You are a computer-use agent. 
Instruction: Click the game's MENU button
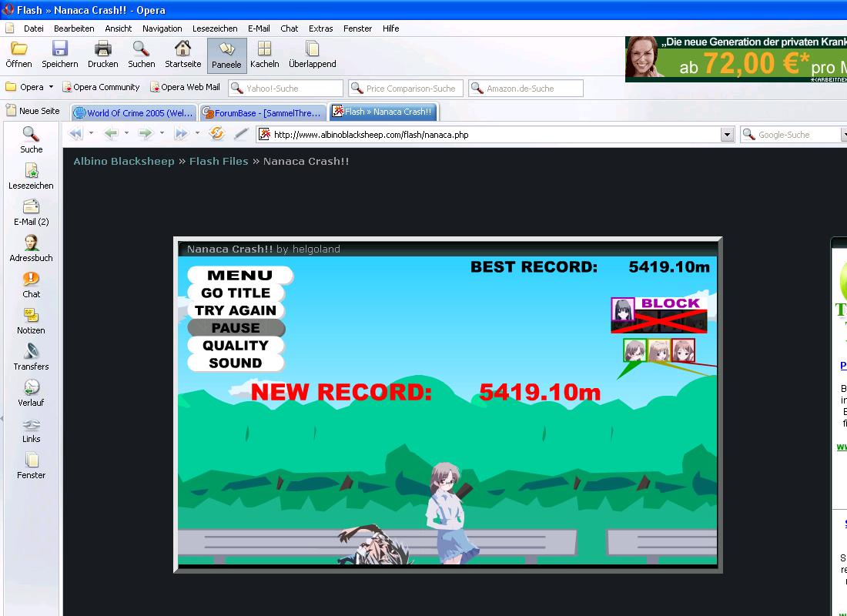coord(239,275)
